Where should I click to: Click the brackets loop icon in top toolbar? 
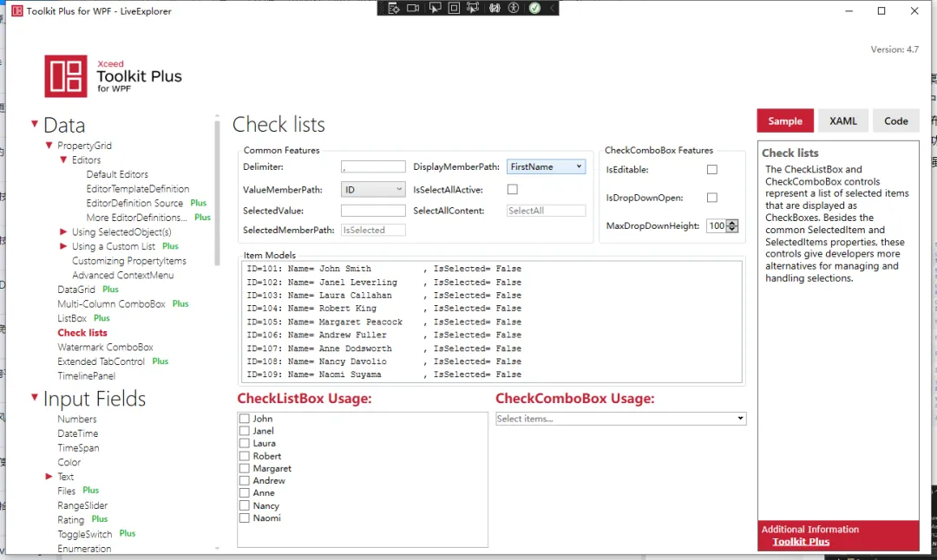pyautogui.click(x=495, y=8)
